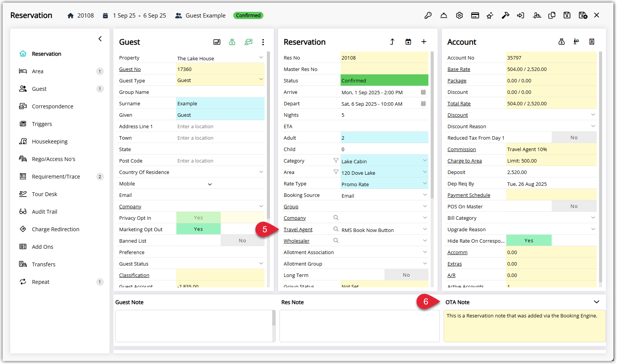Click the money bag icon in the Account panel
This screenshot has width=617, height=364.
click(x=562, y=42)
